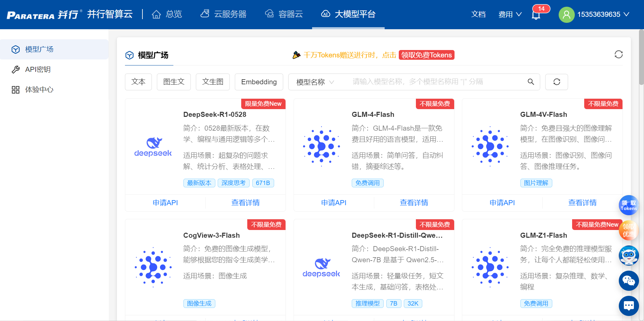Click 申请API for DeepSeek-R1-0528
This screenshot has height=321, width=644.
(165, 203)
